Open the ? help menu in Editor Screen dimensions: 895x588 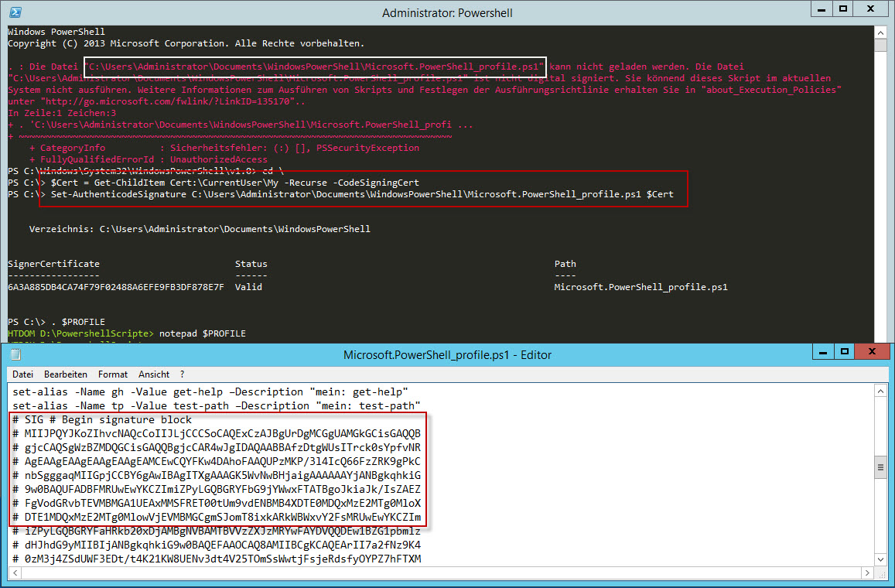point(182,374)
